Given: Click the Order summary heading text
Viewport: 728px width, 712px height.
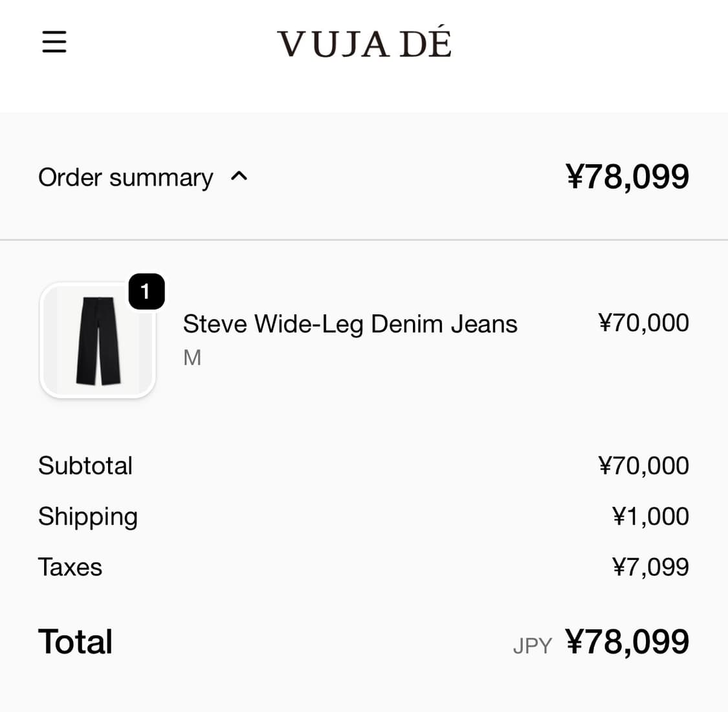Looking at the screenshot, I should tap(126, 176).
